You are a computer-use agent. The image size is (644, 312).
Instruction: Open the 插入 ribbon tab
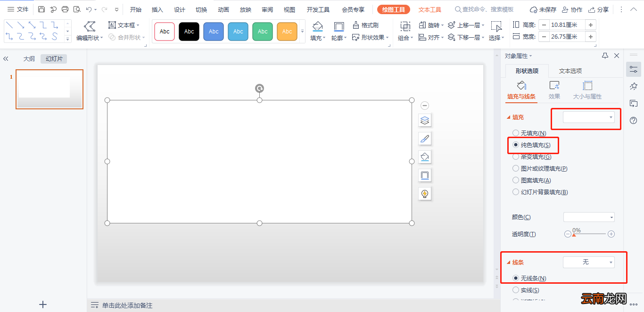157,9
